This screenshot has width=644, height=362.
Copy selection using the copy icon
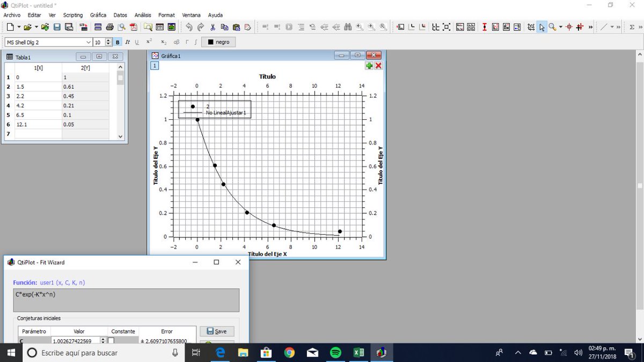click(224, 27)
